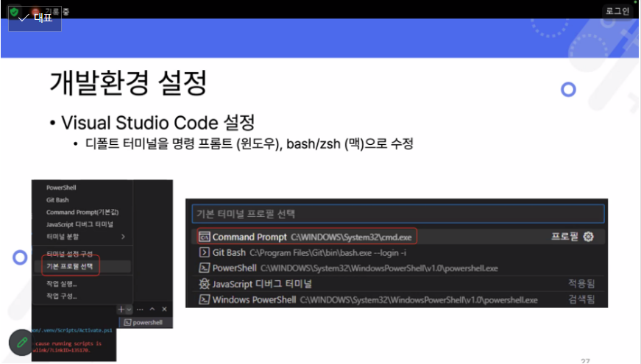Open the terminal panel more actions ellipsis
This screenshot has height=364, width=641.
point(140,310)
